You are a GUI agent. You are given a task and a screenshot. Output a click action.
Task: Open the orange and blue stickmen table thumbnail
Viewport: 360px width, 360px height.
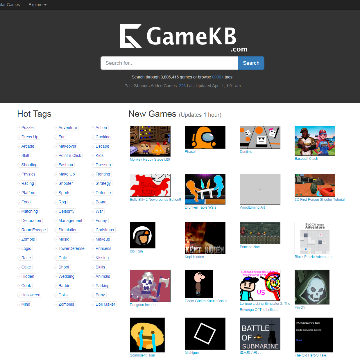205,189
